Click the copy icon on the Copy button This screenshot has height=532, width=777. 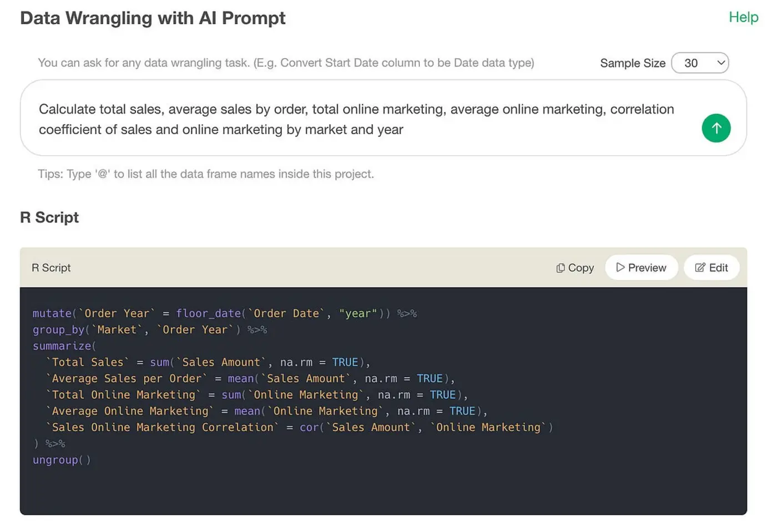(560, 267)
